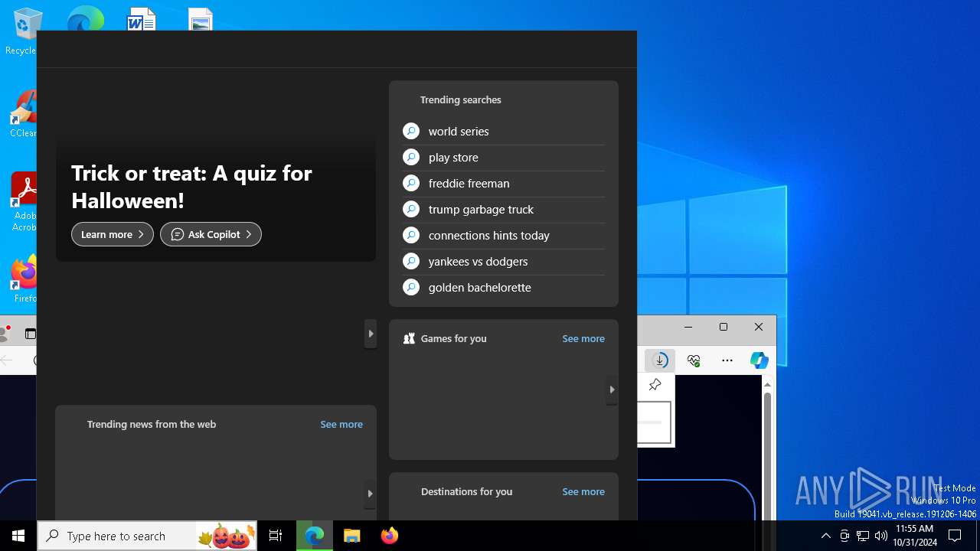This screenshot has width=980, height=551.
Task: Open the Windows Start menu
Action: 18,536
